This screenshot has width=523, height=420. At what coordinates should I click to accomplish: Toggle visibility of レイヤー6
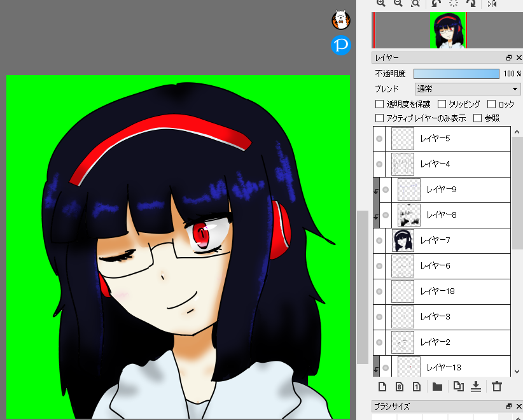pos(379,266)
